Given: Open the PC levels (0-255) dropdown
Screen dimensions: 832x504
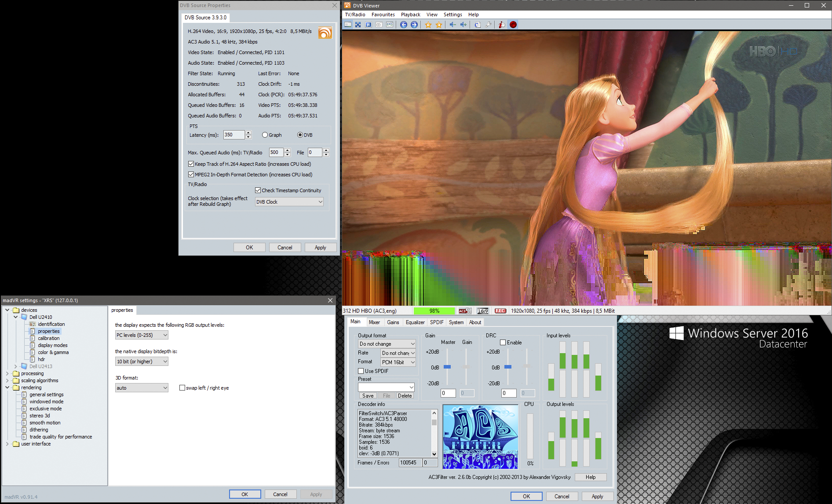Looking at the screenshot, I should coord(142,335).
